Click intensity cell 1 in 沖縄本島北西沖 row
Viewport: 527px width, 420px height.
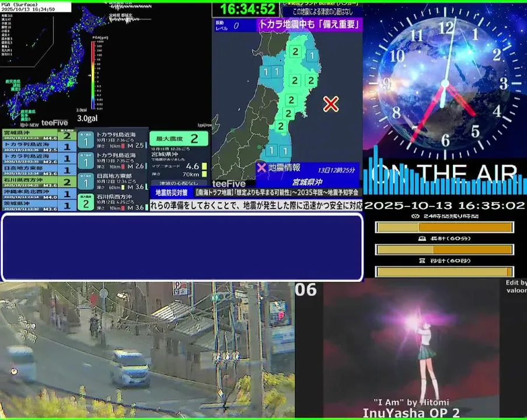tap(67, 194)
